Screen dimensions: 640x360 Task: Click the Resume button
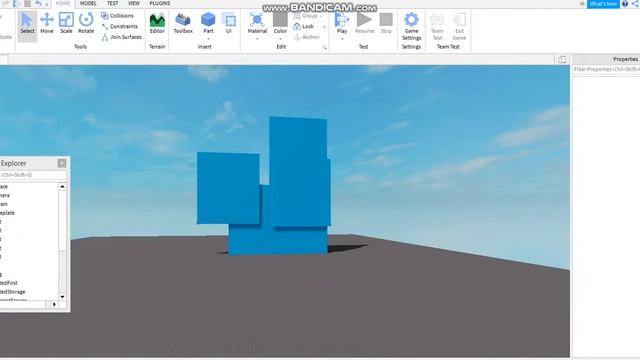pyautogui.click(x=364, y=23)
